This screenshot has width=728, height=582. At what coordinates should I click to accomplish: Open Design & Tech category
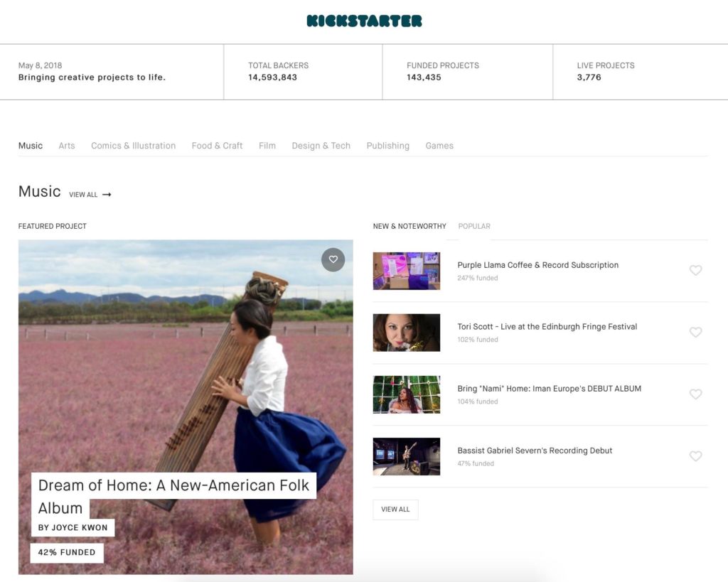321,146
